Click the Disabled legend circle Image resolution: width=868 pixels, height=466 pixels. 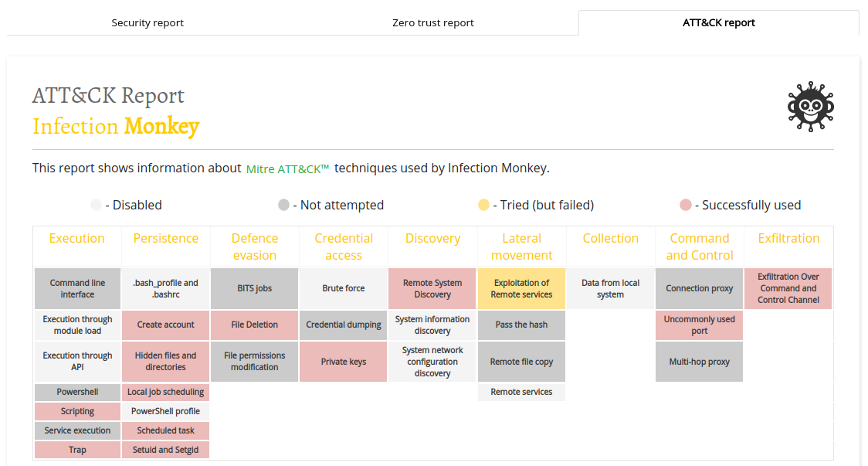[97, 205]
